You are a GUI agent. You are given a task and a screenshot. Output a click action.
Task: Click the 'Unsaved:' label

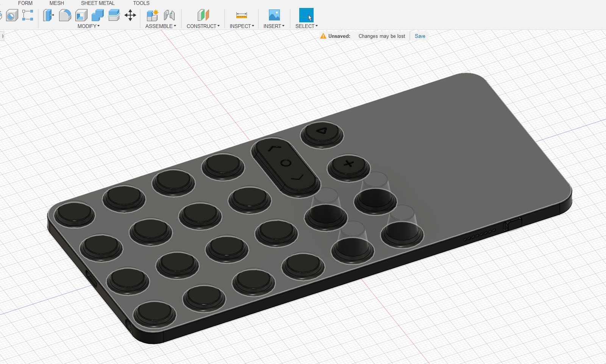tap(339, 36)
